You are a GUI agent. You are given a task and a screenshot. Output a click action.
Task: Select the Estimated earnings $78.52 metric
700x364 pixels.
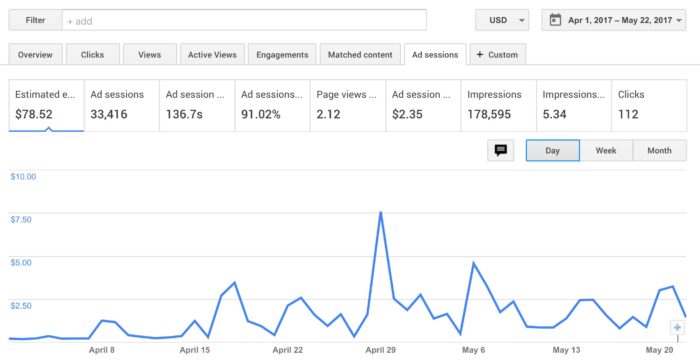click(46, 105)
